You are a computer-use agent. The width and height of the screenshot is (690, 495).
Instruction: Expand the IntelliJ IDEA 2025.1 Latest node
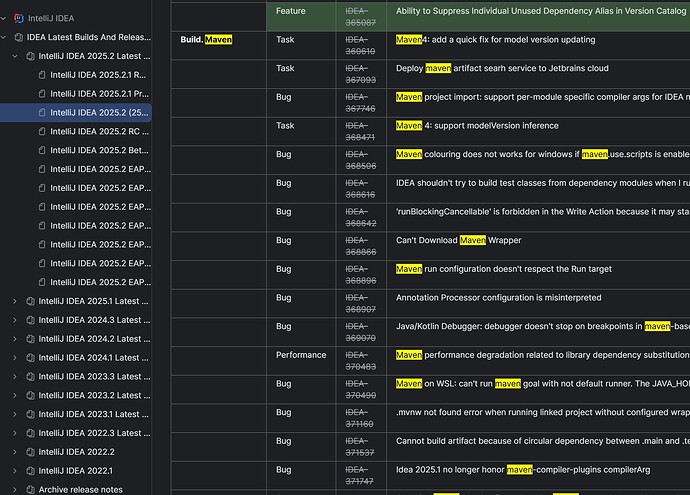click(x=15, y=301)
